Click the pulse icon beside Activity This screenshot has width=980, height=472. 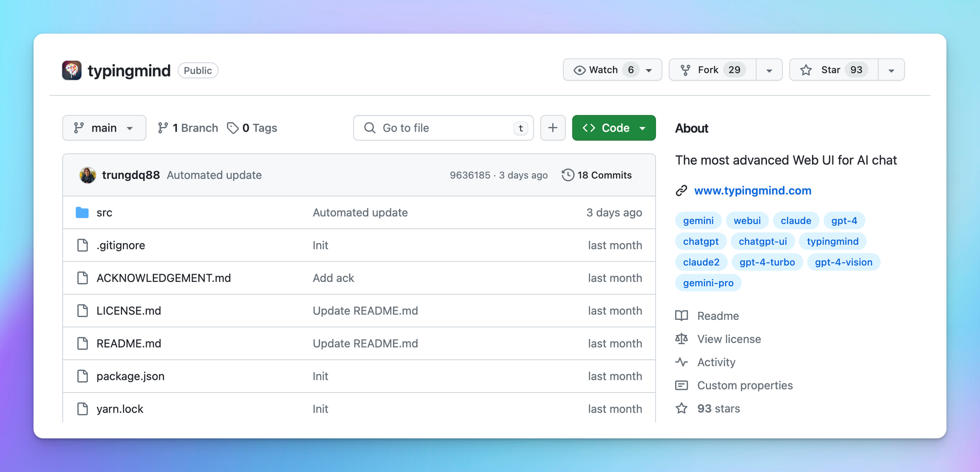click(x=681, y=362)
